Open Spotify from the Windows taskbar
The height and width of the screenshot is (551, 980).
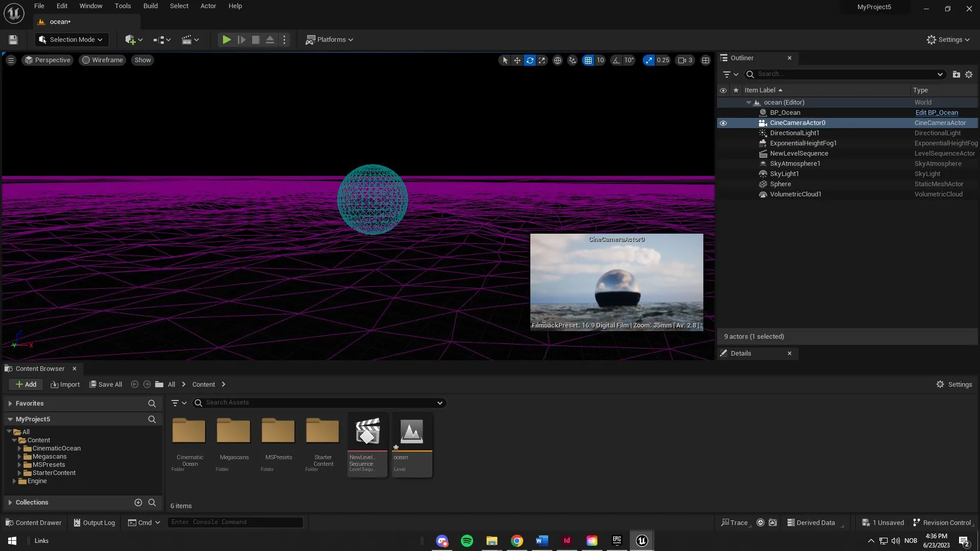coord(467,541)
